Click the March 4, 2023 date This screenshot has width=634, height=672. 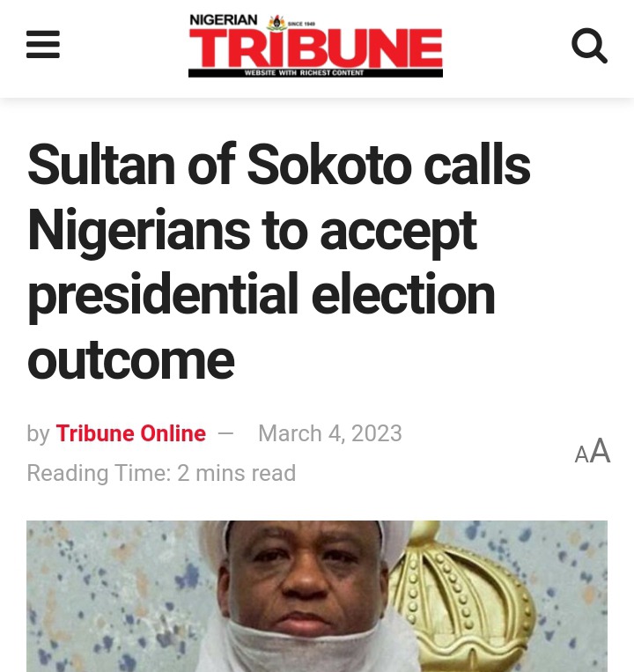click(329, 433)
